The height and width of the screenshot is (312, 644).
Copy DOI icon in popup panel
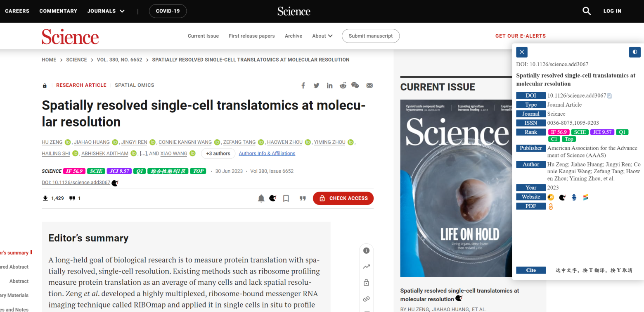(x=609, y=96)
